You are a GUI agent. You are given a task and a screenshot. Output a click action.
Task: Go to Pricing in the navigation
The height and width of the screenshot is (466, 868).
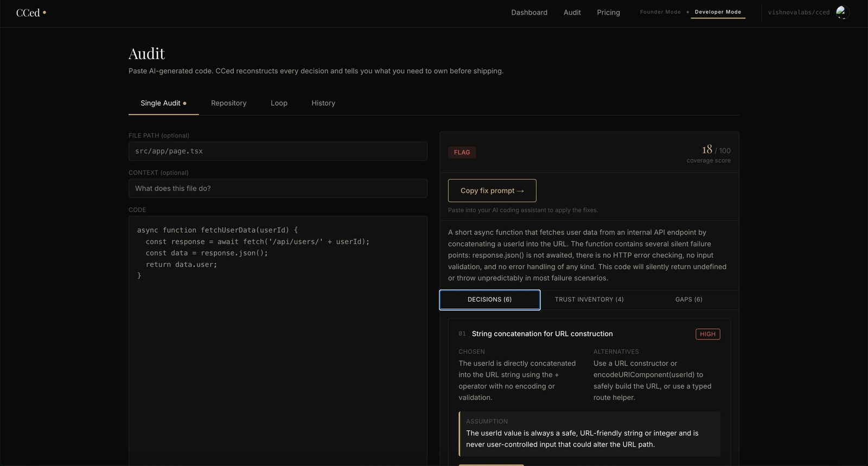608,12
